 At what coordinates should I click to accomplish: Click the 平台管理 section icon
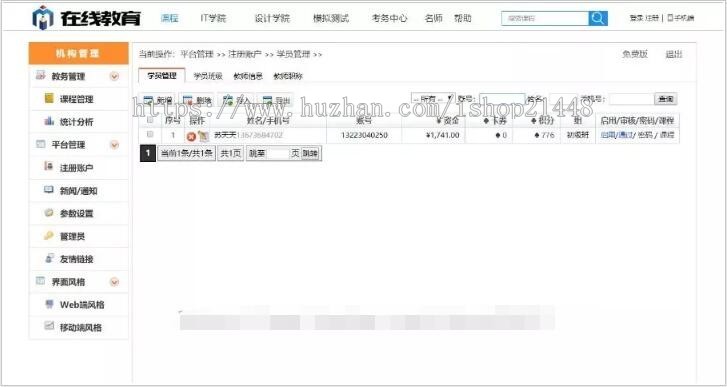coord(41,144)
